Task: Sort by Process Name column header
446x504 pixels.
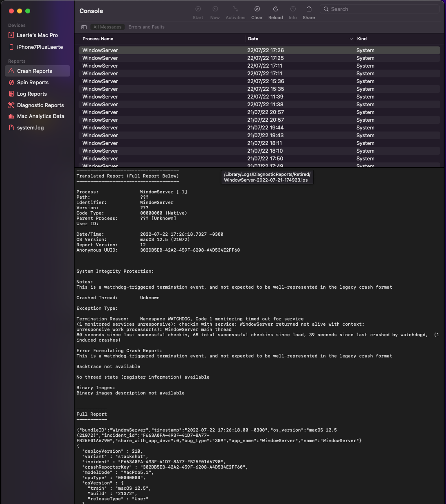Action: tap(98, 39)
